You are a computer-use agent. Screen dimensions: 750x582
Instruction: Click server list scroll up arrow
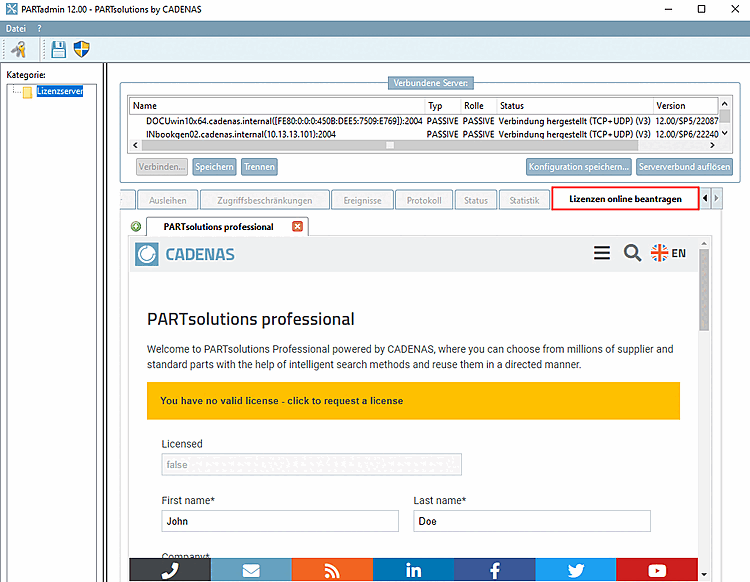point(725,103)
